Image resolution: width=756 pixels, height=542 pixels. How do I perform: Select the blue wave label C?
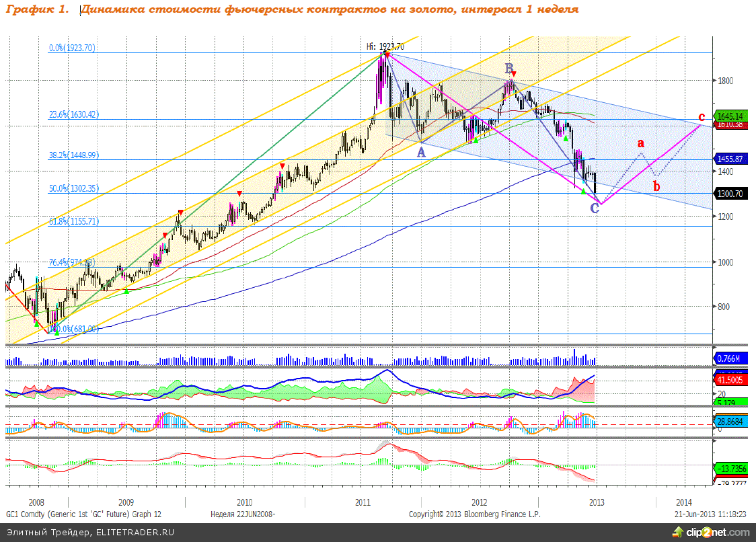pyautogui.click(x=595, y=208)
